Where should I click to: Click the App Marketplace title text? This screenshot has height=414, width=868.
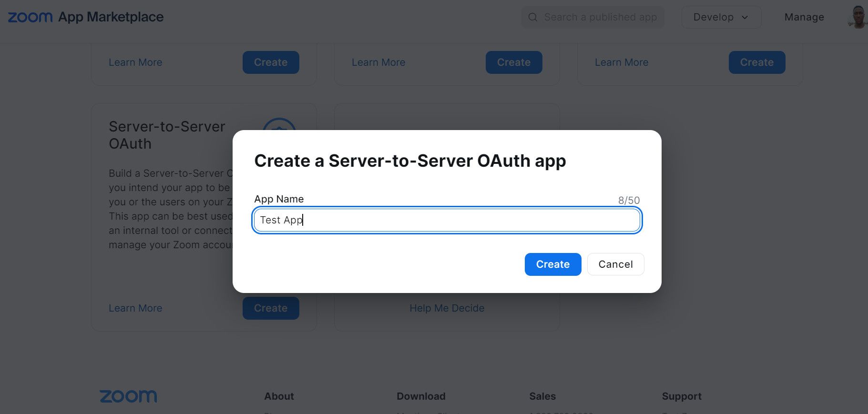pos(111,17)
